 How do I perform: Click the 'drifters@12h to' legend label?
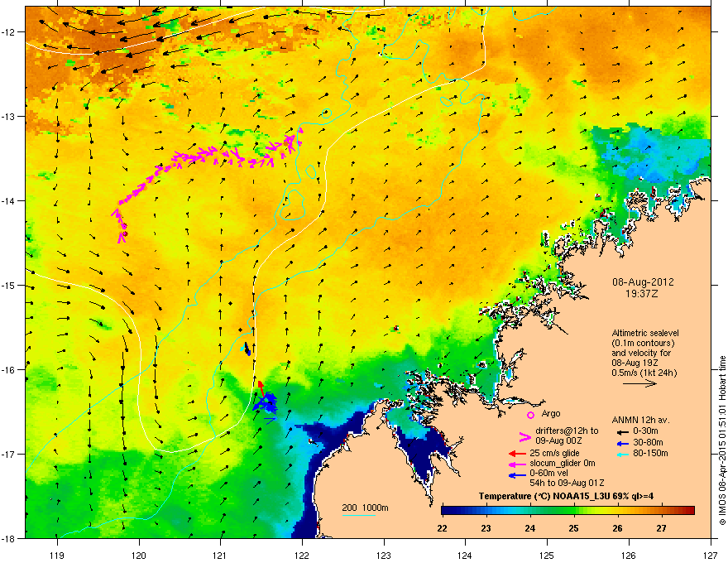click(x=567, y=431)
